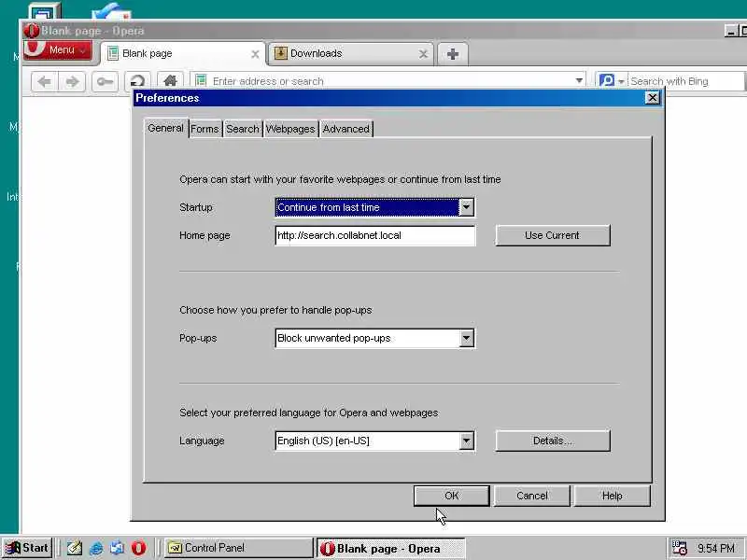The height and width of the screenshot is (560, 747).
Task: Click the password wand key icon
Action: pos(105,81)
